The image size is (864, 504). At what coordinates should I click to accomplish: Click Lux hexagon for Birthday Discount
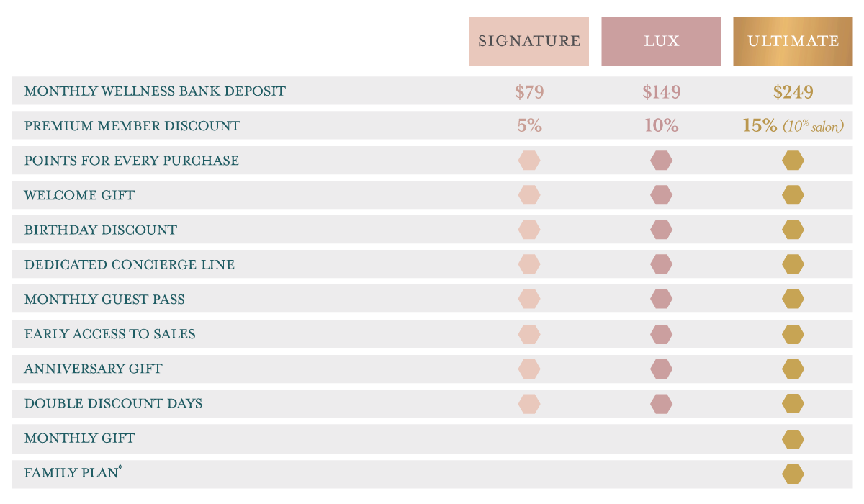click(x=661, y=230)
